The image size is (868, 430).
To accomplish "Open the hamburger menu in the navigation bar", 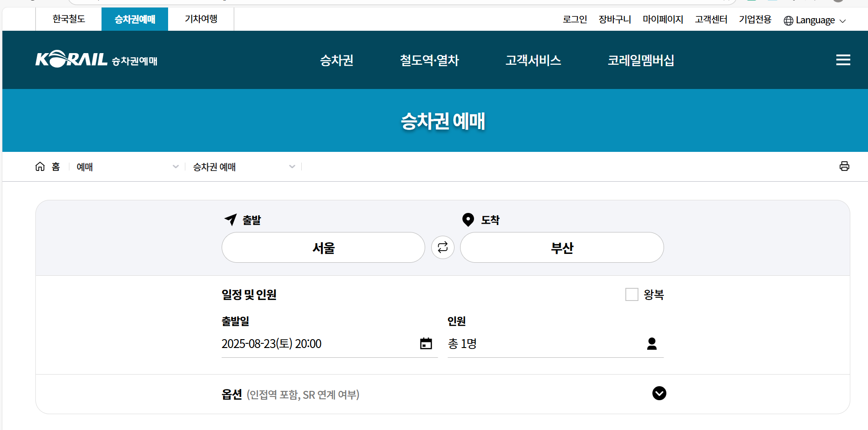I will click(x=843, y=60).
